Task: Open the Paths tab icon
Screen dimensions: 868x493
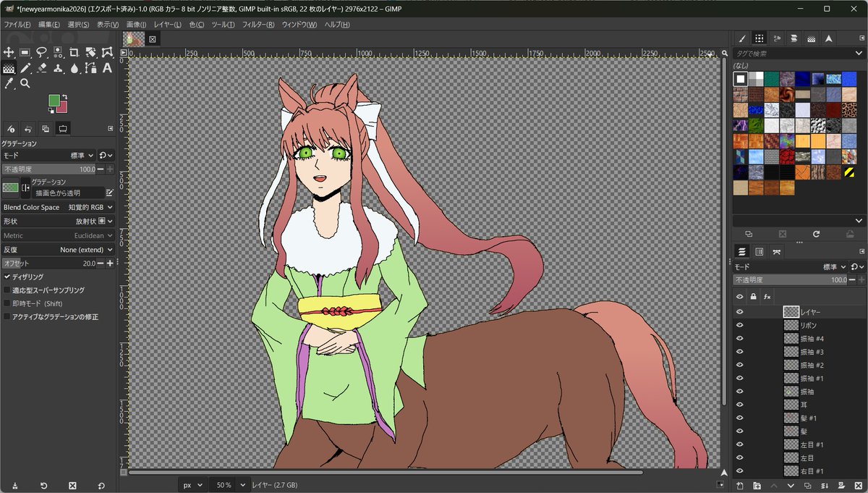Action: (776, 251)
